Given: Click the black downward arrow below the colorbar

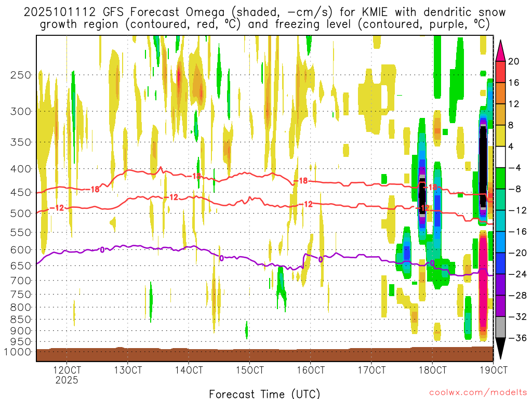Looking at the screenshot, I should click(x=501, y=348).
